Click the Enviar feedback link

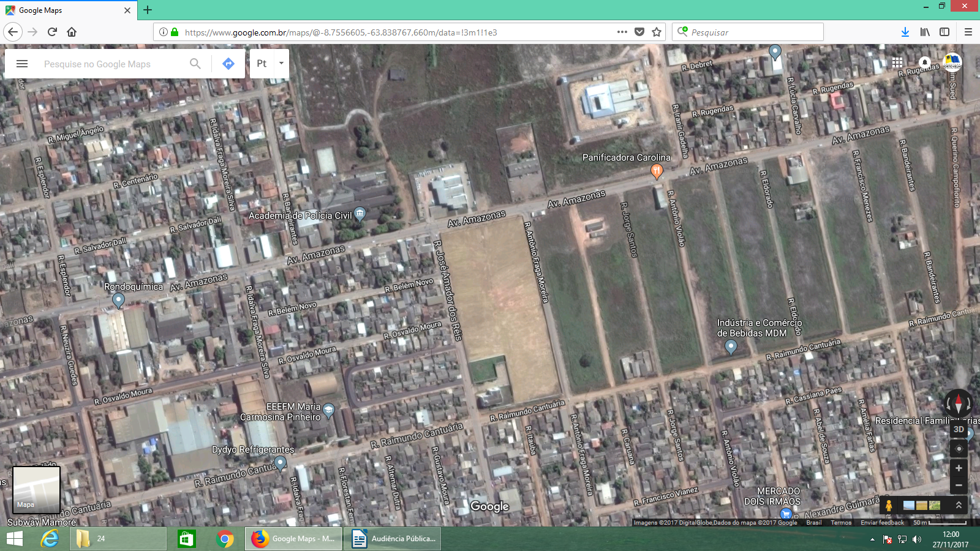[x=882, y=523]
